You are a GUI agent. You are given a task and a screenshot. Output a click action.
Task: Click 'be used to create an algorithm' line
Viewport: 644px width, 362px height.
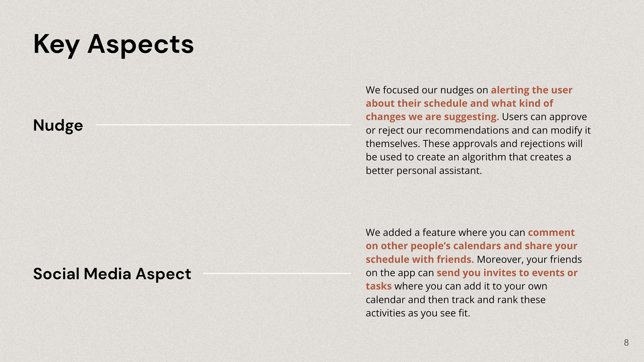[x=468, y=157]
